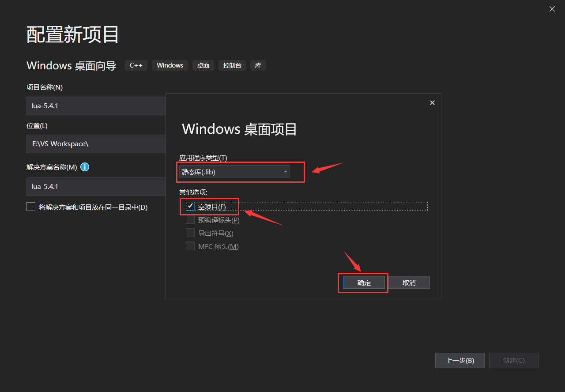Select the 控制台 tag

[x=232, y=65]
